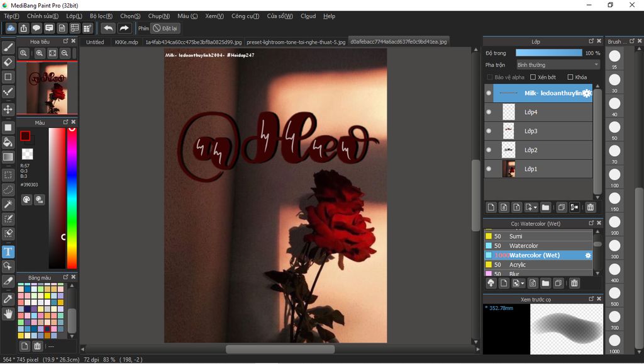
Task: Click the Redo arrow
Action: (x=124, y=28)
